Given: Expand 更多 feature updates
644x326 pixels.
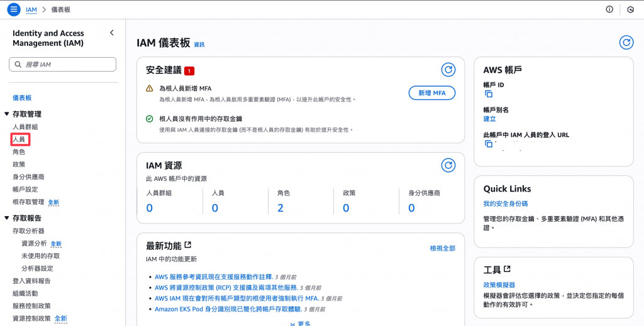Looking at the screenshot, I should (300, 323).
